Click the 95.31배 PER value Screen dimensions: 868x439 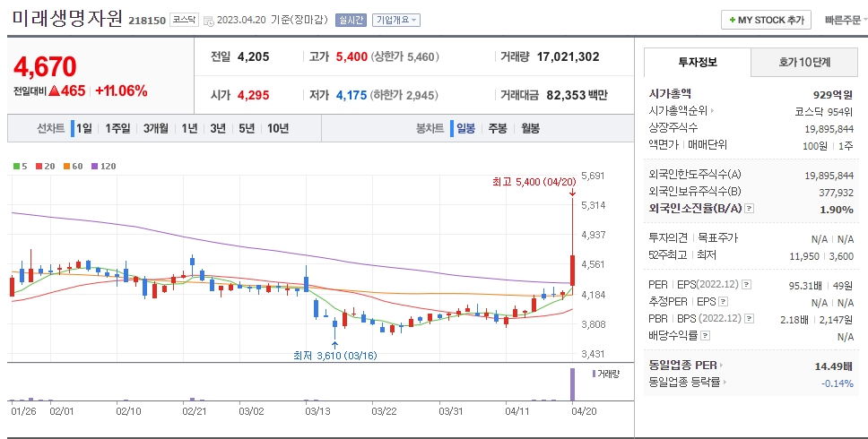click(805, 286)
